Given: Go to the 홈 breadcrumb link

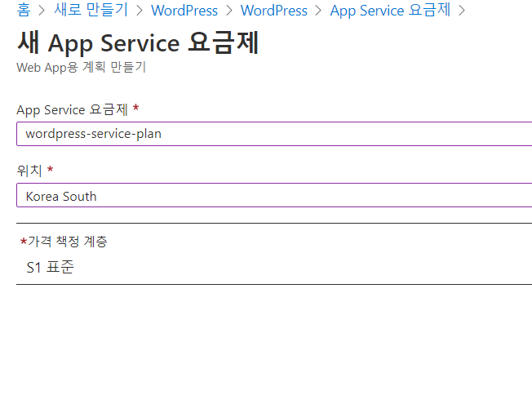Looking at the screenshot, I should tap(24, 10).
